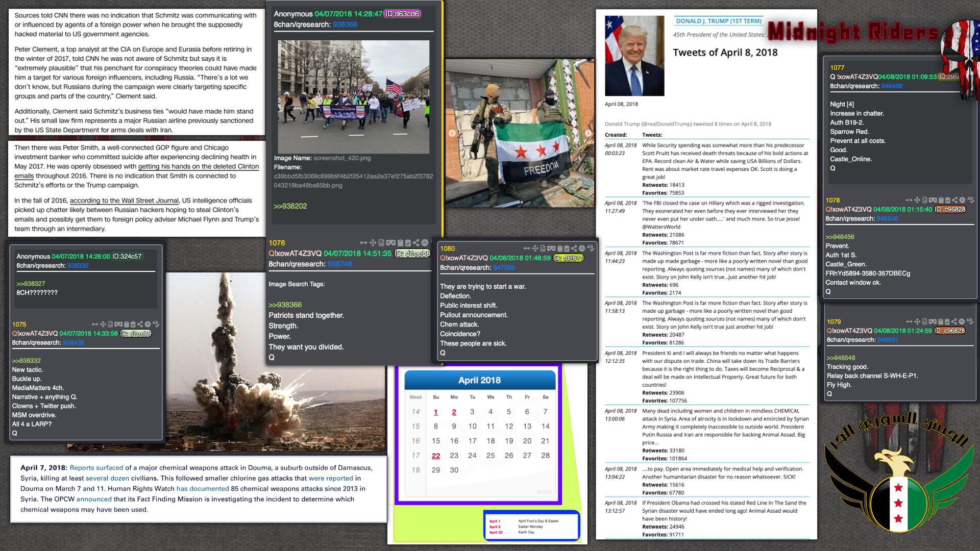This screenshot has width=980, height=551.
Task: Click the share icon on post 1075
Action: click(x=140, y=324)
